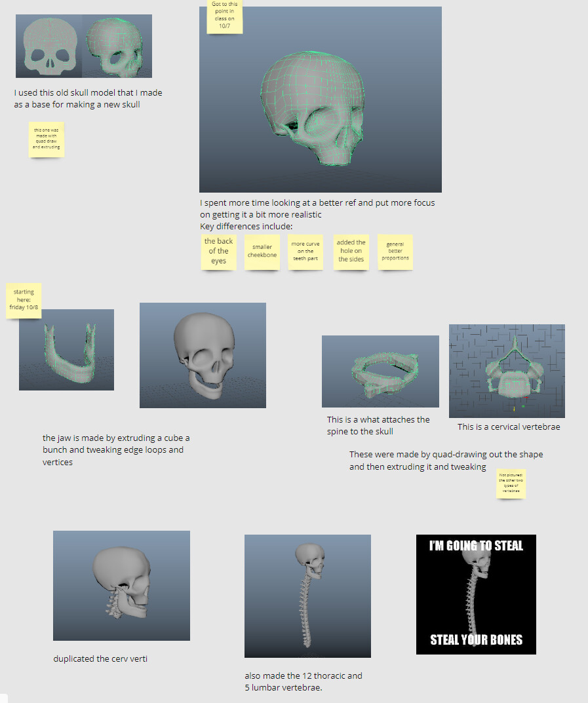588x703 pixels.
Task: Click the 'Steal Your Bones' meme image
Action: coord(476,594)
